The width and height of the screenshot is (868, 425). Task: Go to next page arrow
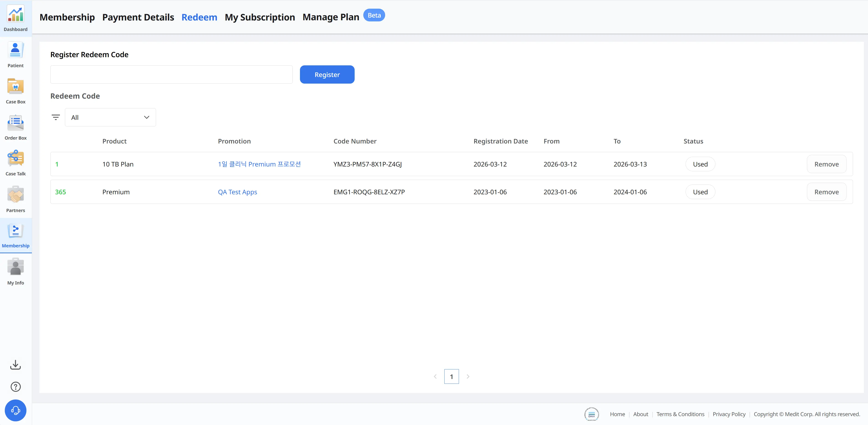(x=468, y=376)
